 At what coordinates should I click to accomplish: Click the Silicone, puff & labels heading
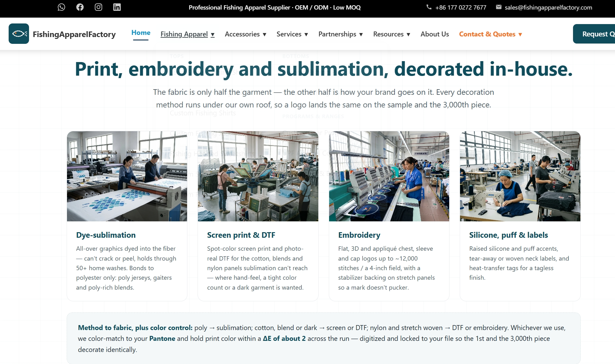point(508,235)
